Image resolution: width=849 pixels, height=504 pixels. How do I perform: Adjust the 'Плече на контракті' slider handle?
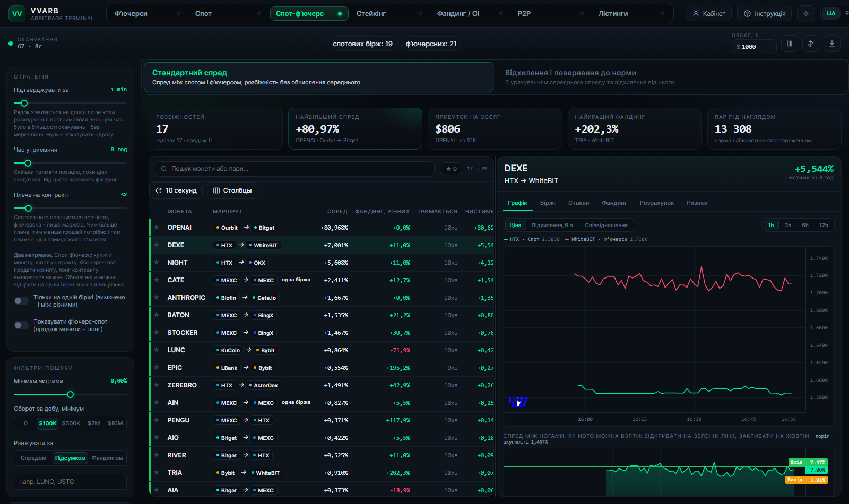29,208
